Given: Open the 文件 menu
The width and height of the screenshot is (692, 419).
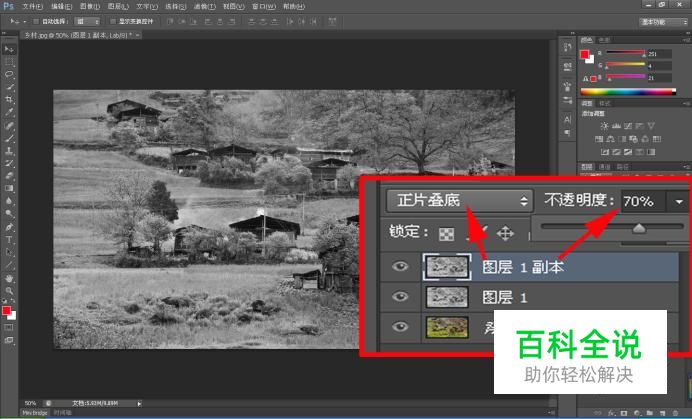Looking at the screenshot, I should click(x=31, y=6).
